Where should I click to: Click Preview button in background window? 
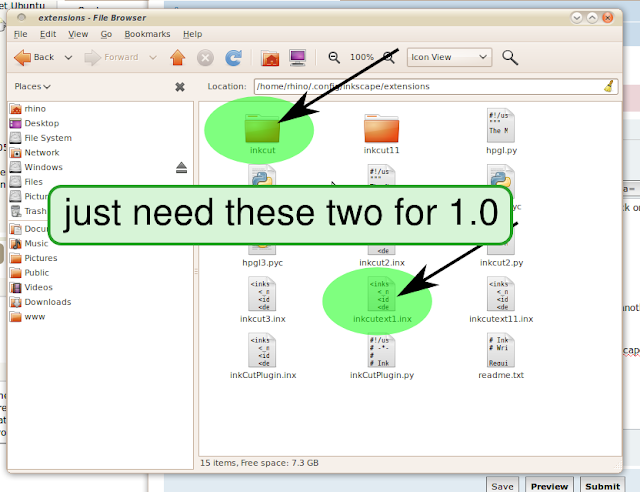pyautogui.click(x=549, y=486)
